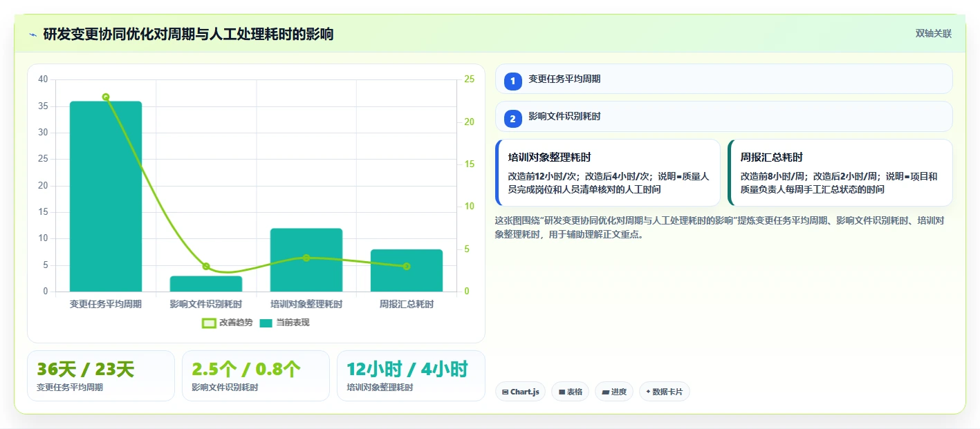Click the 周报汇总耗时 bar in chart
The height and width of the screenshot is (429, 980).
407,270
